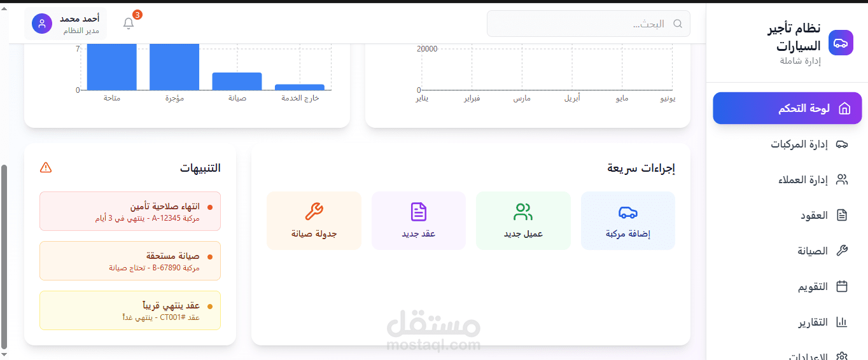Click the magnifier icon in the search box

pos(678,24)
